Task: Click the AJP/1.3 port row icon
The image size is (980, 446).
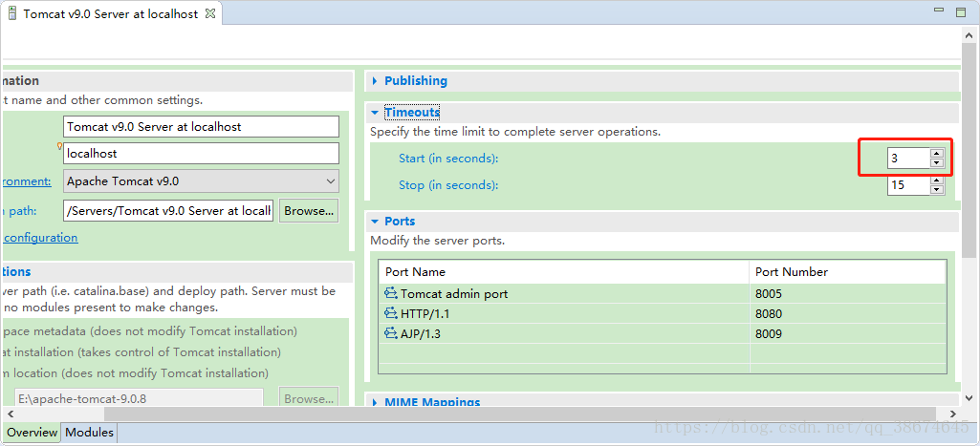Action: 391,333
